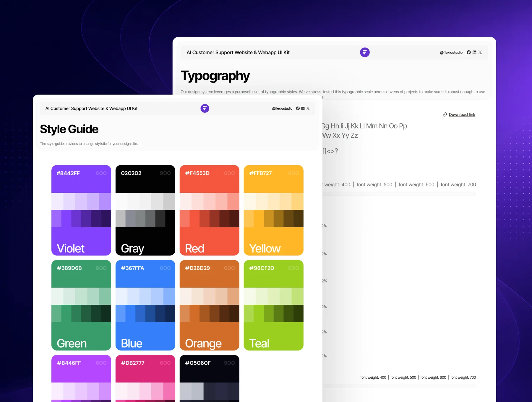Select the Yellow #FFB727 color card

coord(274,210)
